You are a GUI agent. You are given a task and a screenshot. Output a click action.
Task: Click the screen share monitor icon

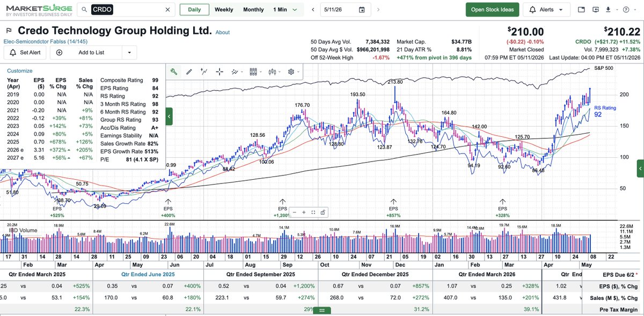[595, 10]
